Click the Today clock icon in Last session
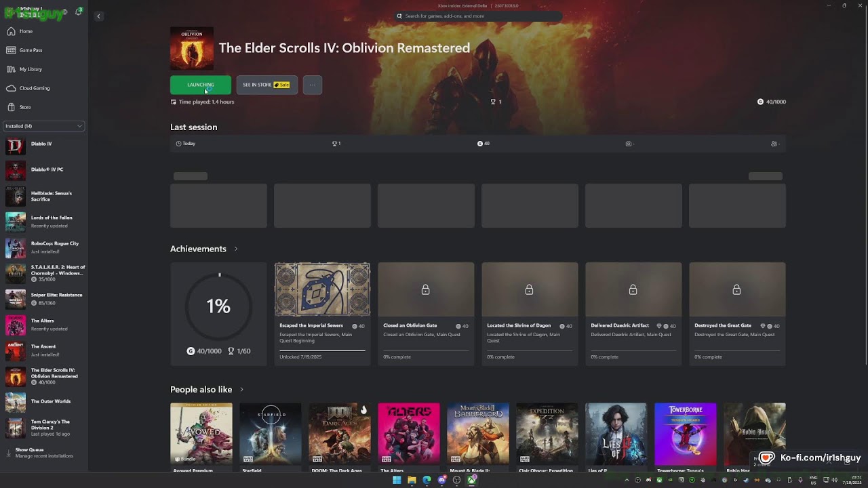Screen dimensions: 868x488 (178, 144)
